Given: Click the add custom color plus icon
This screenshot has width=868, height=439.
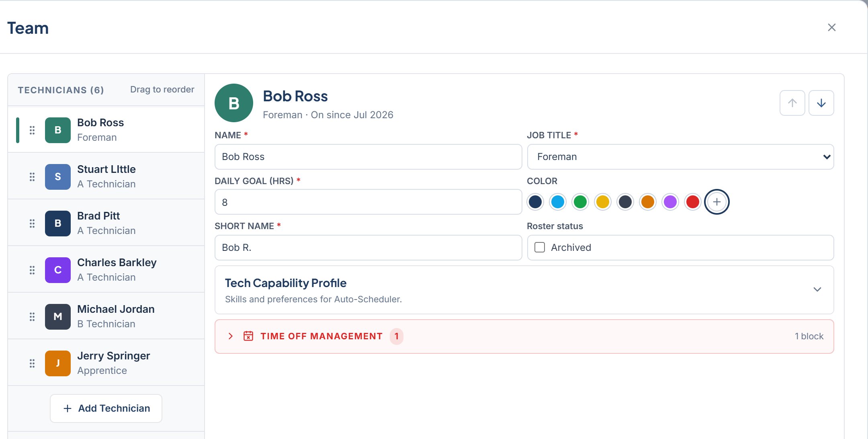Looking at the screenshot, I should 717,202.
